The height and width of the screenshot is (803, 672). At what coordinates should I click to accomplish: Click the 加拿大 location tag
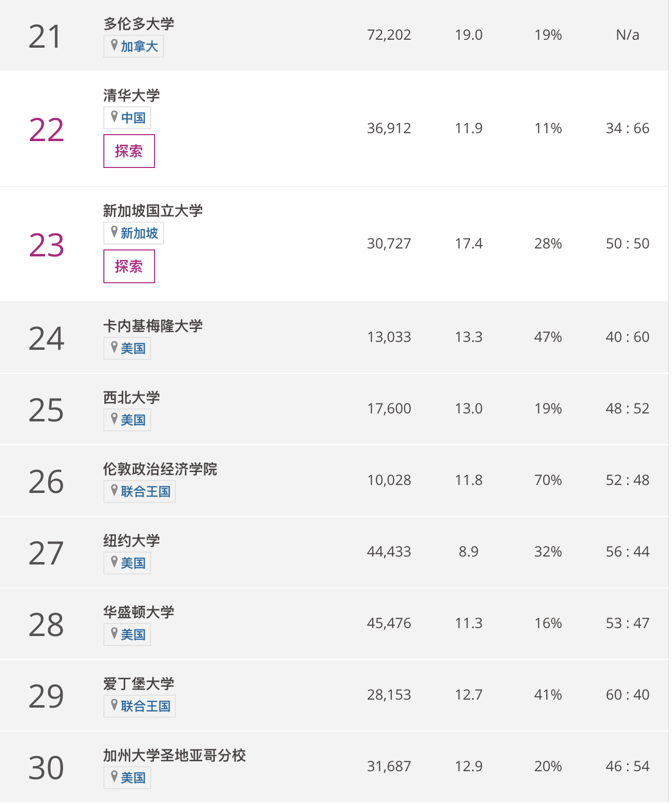tap(134, 46)
